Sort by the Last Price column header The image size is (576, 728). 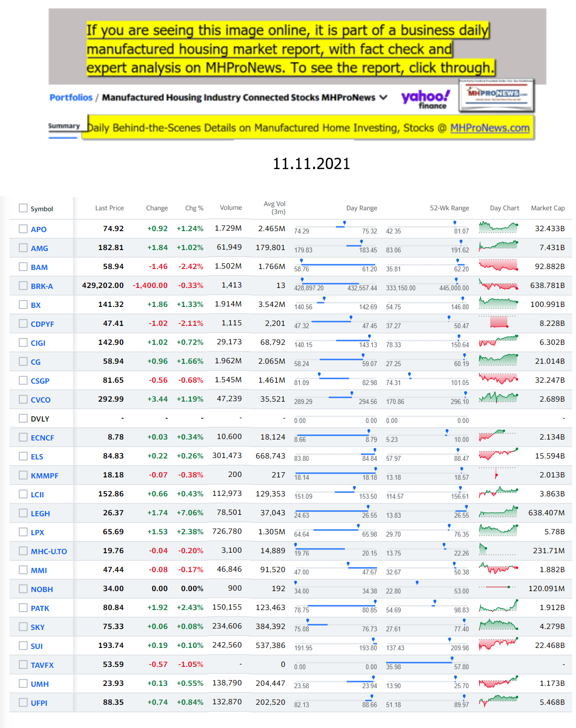pyautogui.click(x=109, y=208)
